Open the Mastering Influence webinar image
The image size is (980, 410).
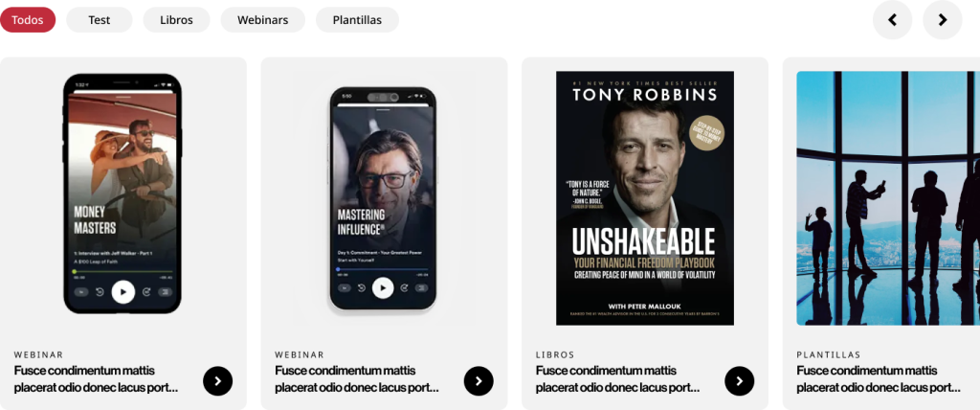pos(383,198)
